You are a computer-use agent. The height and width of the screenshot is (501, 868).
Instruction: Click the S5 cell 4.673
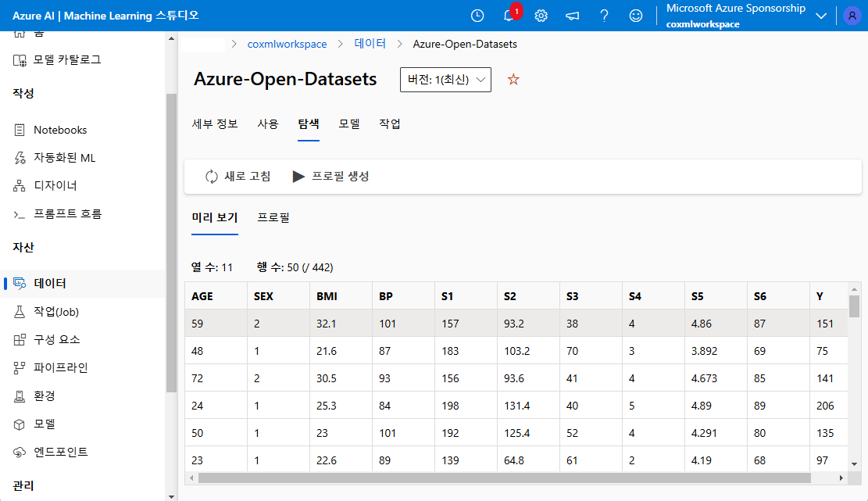pyautogui.click(x=716, y=378)
